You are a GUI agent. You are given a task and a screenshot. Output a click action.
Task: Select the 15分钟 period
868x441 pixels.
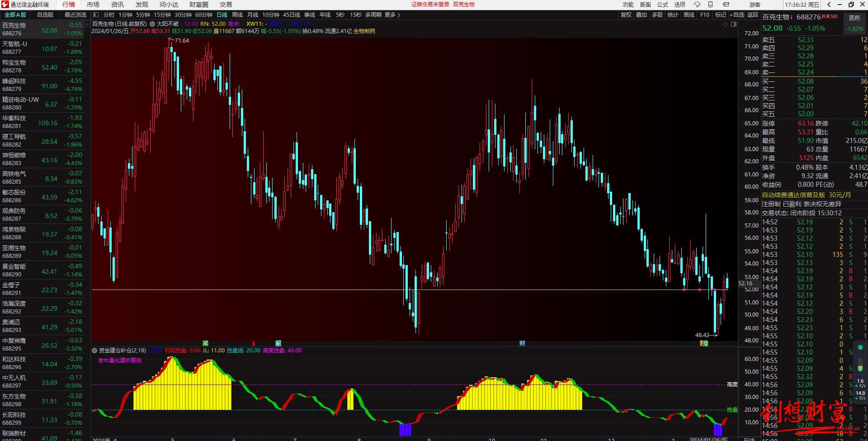point(162,15)
